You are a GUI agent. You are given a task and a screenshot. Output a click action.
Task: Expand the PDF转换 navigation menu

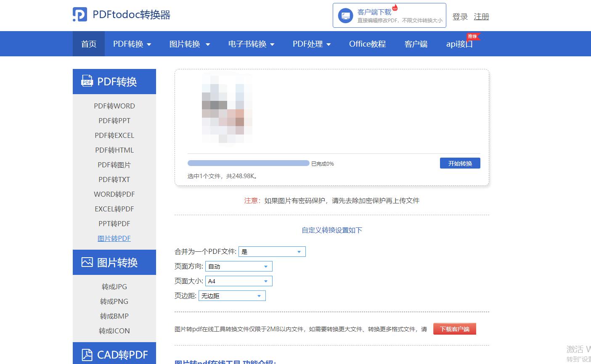coord(132,44)
